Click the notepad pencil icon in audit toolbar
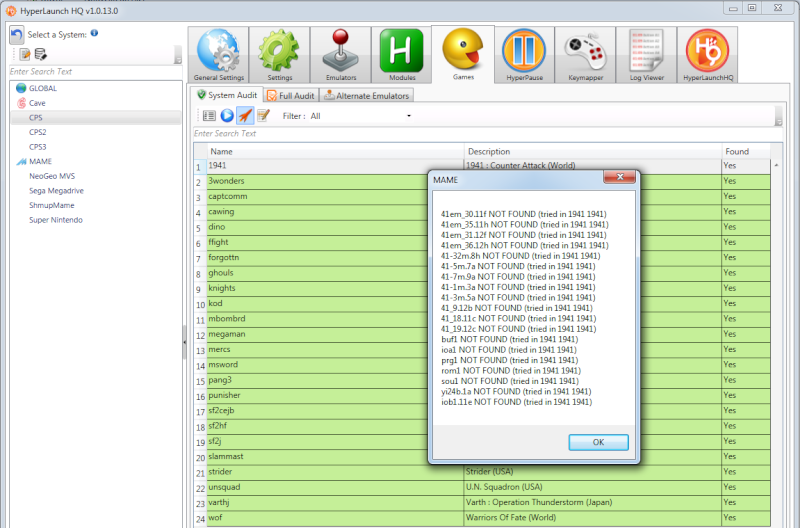Image resolution: width=800 pixels, height=528 pixels. tap(263, 116)
